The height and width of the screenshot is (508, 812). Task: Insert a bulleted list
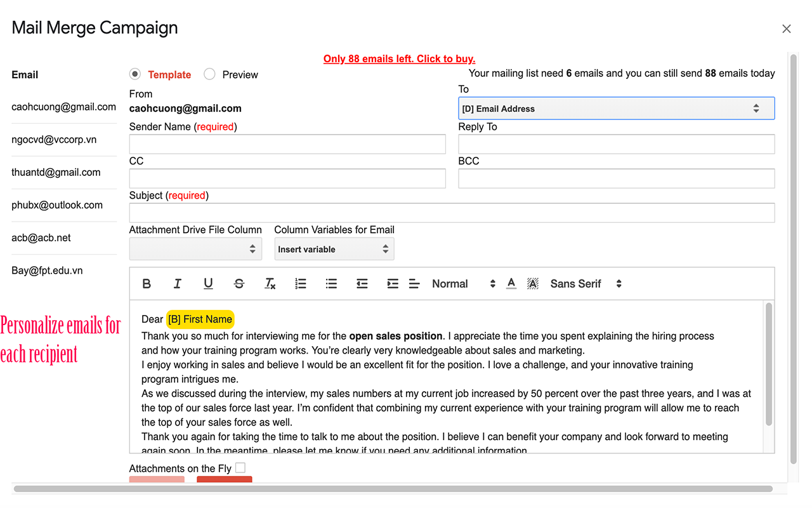331,284
